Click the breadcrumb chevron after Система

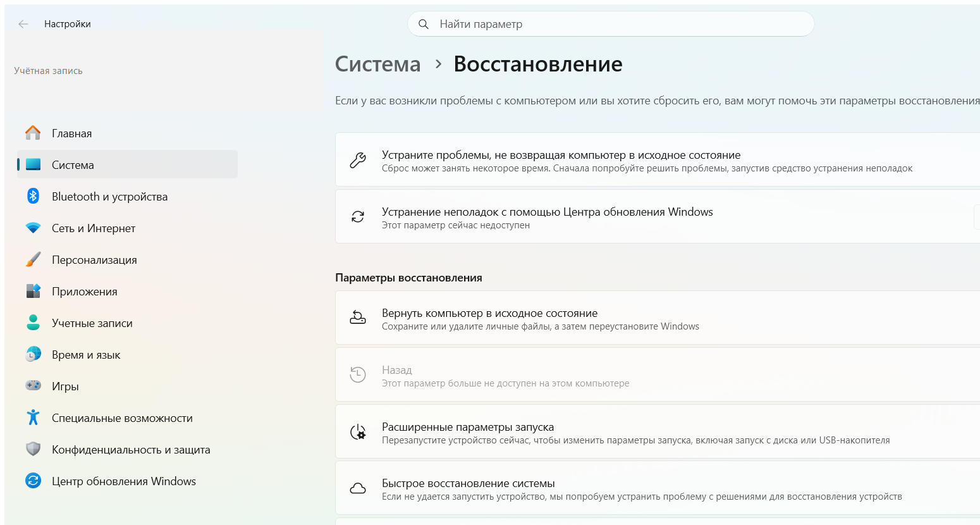pyautogui.click(x=438, y=64)
